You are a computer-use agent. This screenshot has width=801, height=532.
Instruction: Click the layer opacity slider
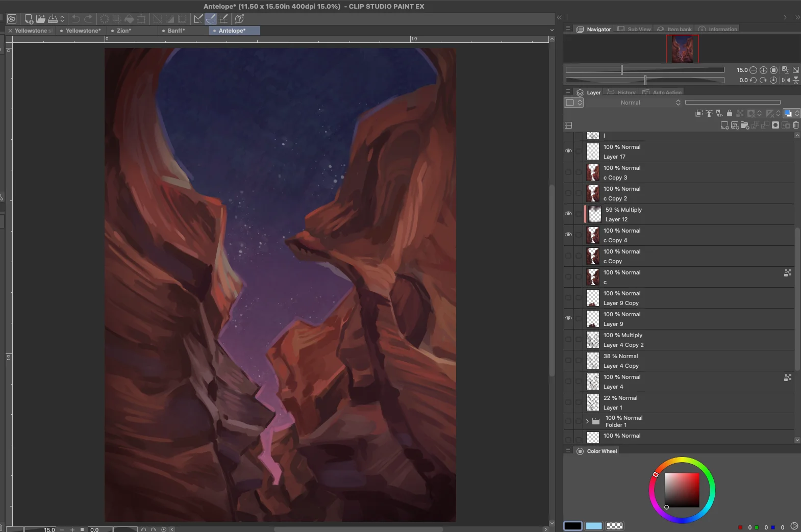point(733,103)
